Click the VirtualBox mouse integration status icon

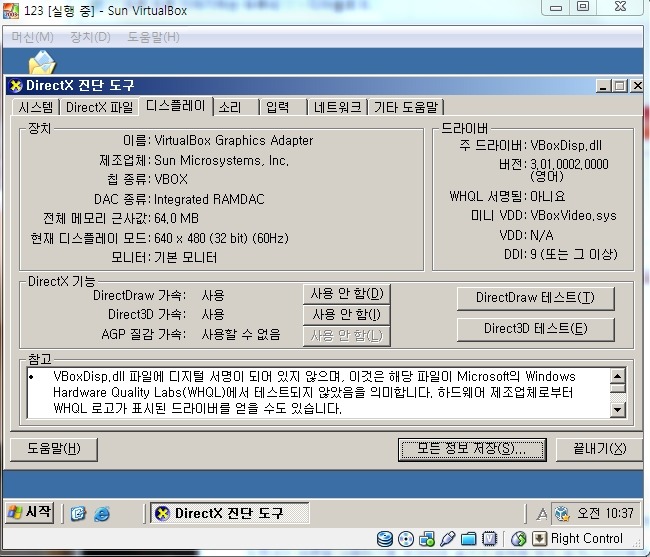pyautogui.click(x=518, y=539)
